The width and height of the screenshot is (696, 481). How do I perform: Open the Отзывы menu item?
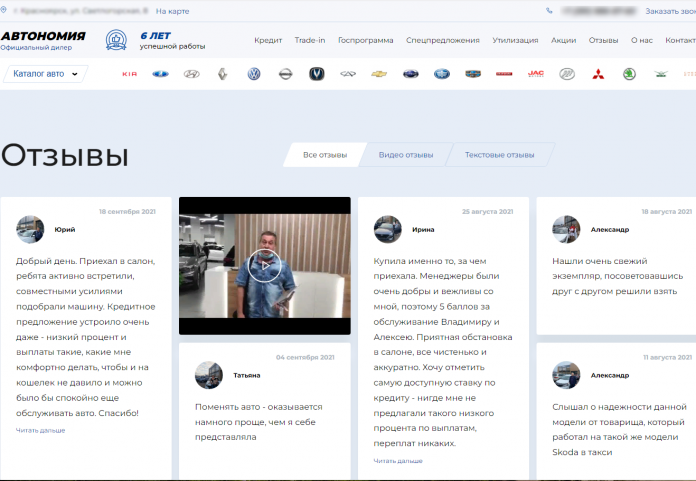click(603, 40)
